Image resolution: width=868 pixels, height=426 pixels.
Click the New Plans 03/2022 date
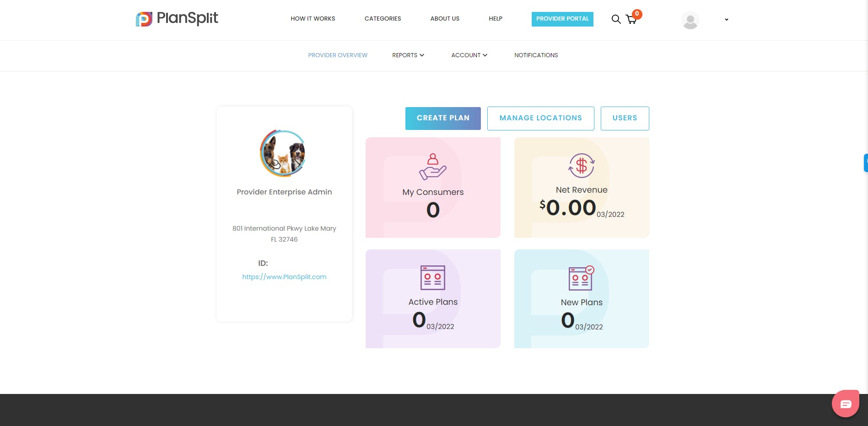click(589, 327)
